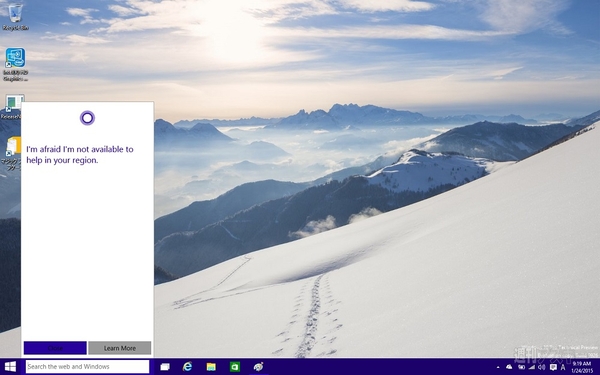Launch Internet Explorer from the taskbar

coord(188,367)
